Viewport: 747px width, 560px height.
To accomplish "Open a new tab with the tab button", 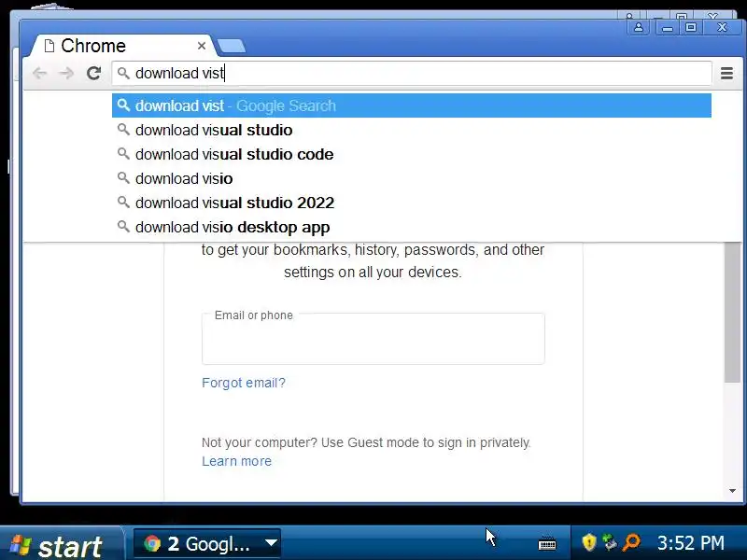I will 231,46.
